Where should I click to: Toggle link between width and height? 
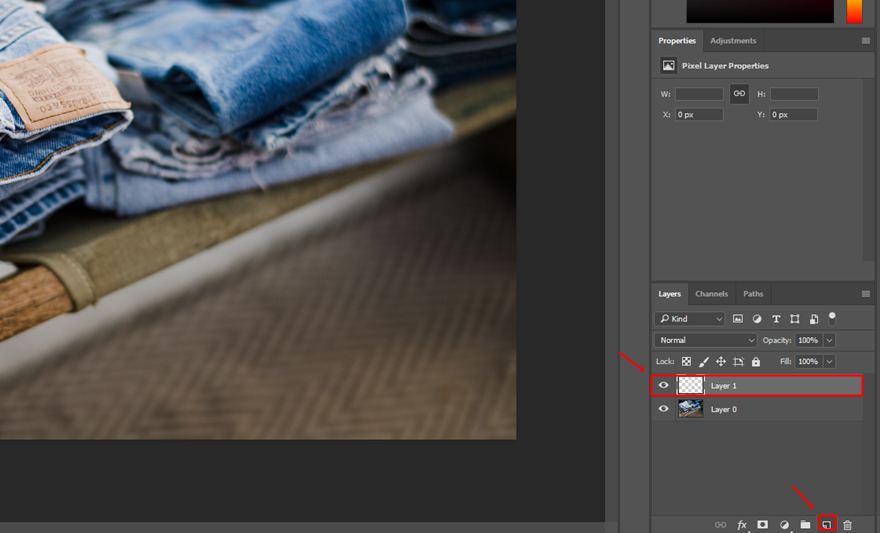pos(739,94)
